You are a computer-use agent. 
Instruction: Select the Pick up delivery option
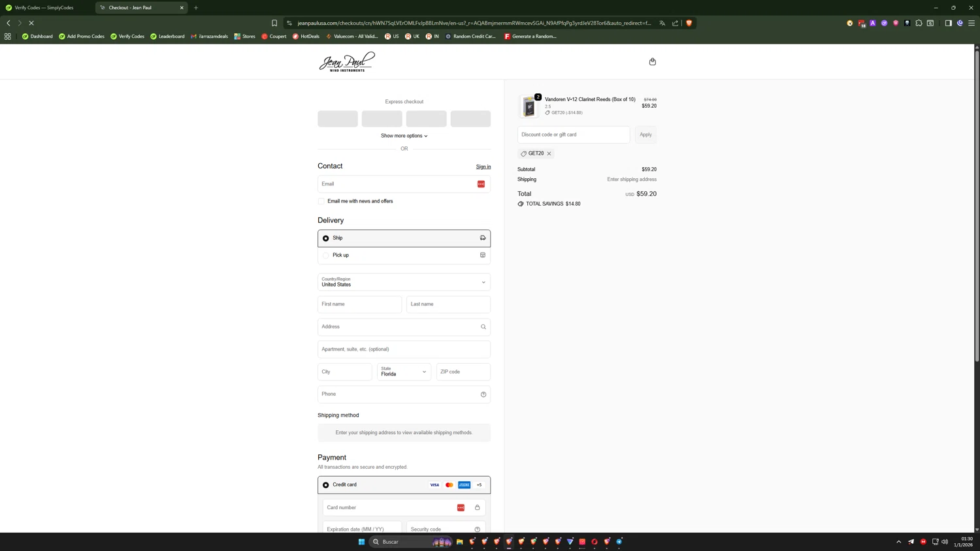pyautogui.click(x=404, y=255)
